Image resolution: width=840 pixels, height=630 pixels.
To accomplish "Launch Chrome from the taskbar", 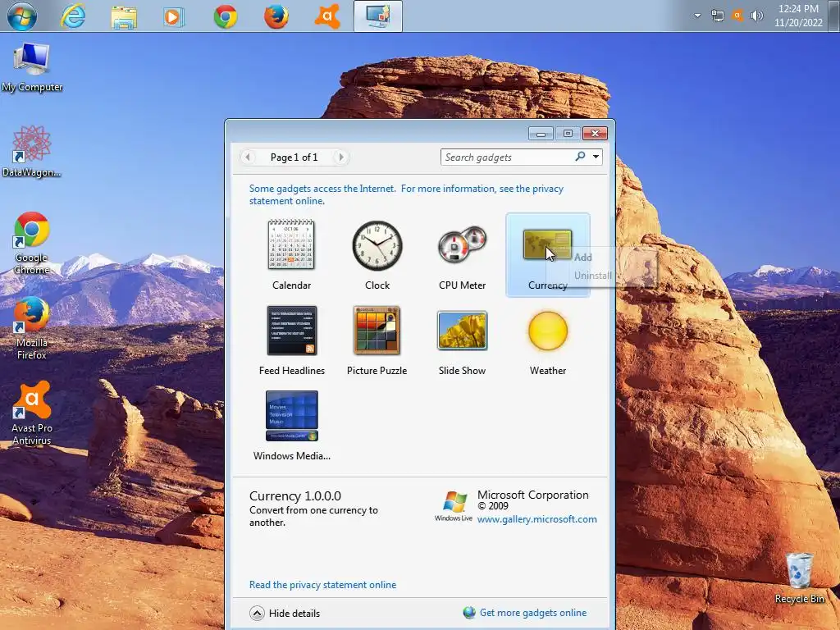I will pyautogui.click(x=226, y=16).
